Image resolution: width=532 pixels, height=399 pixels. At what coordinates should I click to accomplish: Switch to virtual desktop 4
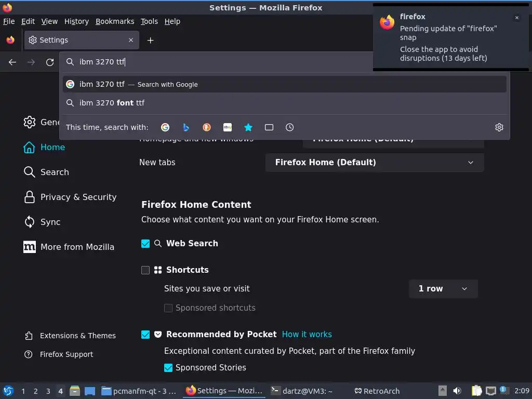[60, 391]
